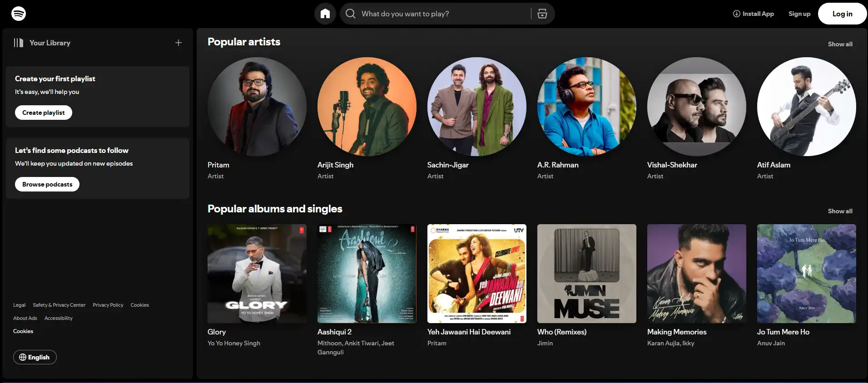
Task: Click the Anuv Jain artist link
Action: click(x=771, y=343)
